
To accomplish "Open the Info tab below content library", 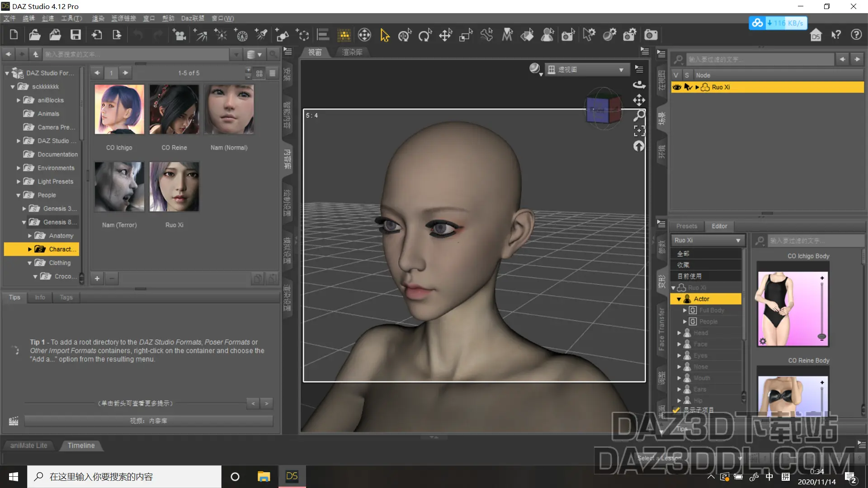I will 40,297.
